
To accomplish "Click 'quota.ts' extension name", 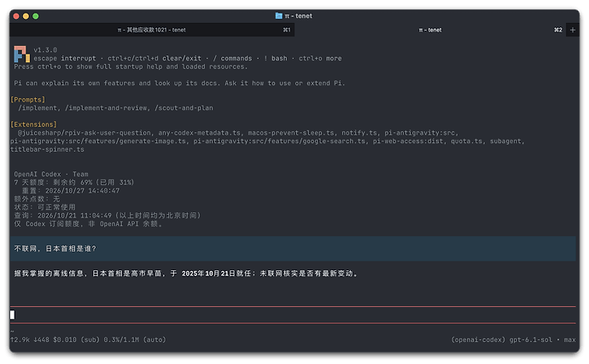I will click(466, 142).
